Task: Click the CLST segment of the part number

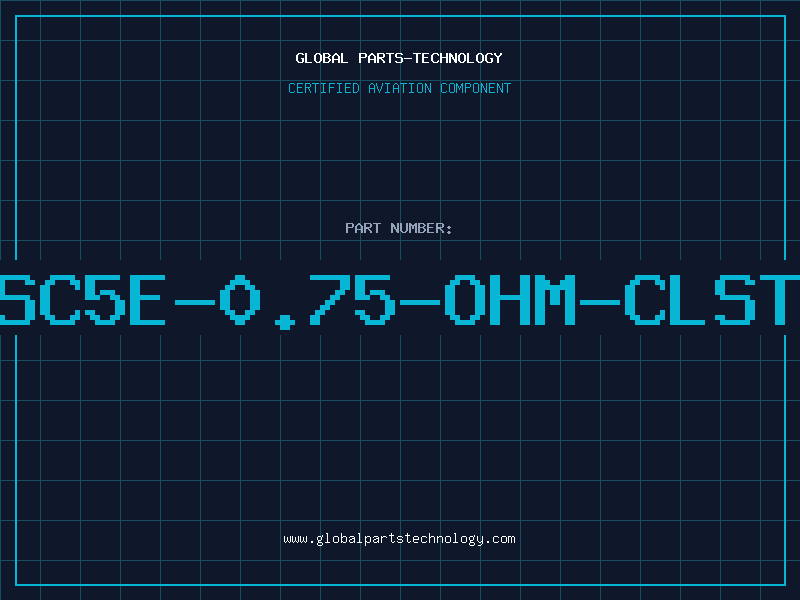Action: 712,300
